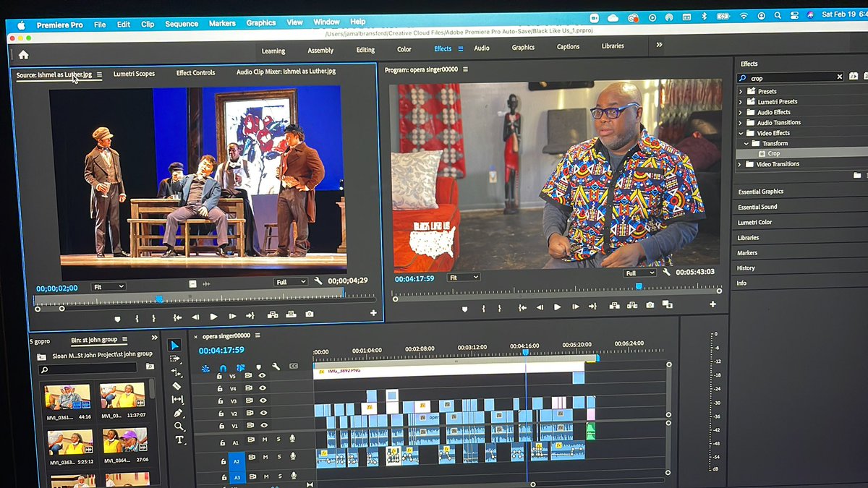Play the sequence in the Program monitor

coord(556,307)
